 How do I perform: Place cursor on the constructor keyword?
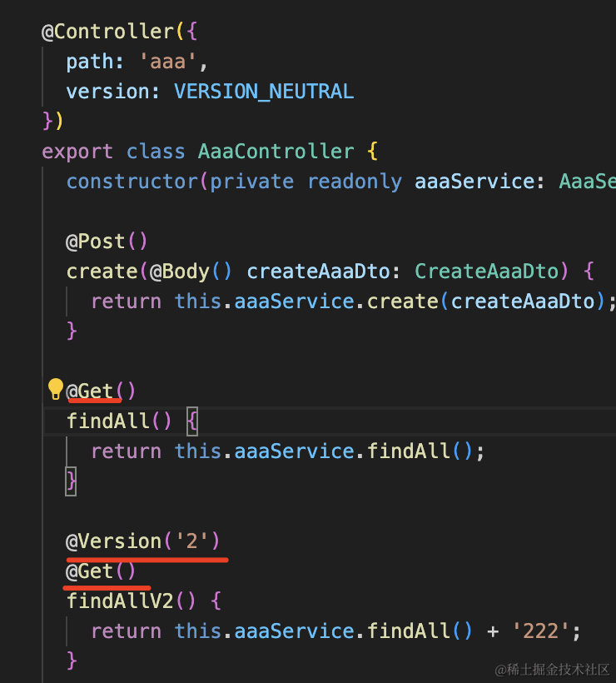click(132, 182)
